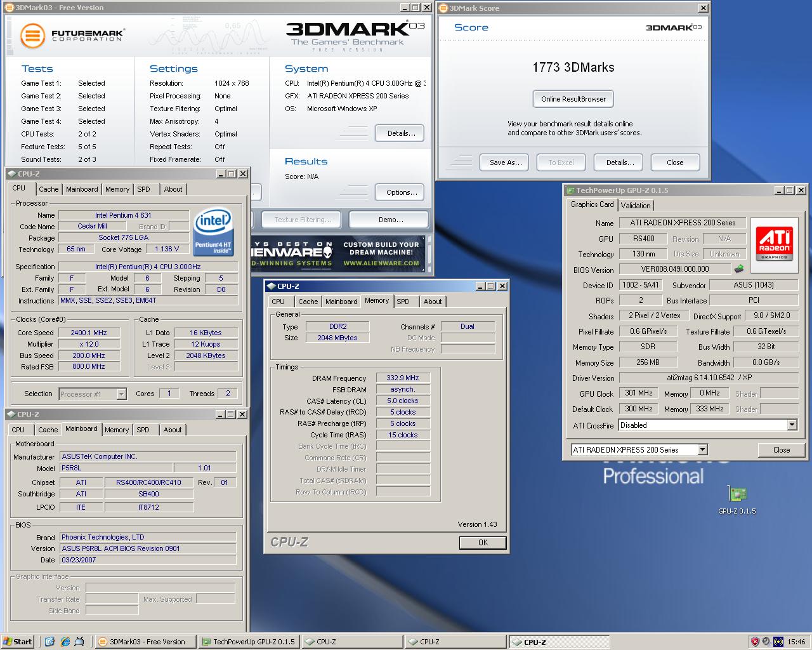Screen dimensions: 812x650
Task: Click Details... button in 3DMark Score window
Action: 620,162
